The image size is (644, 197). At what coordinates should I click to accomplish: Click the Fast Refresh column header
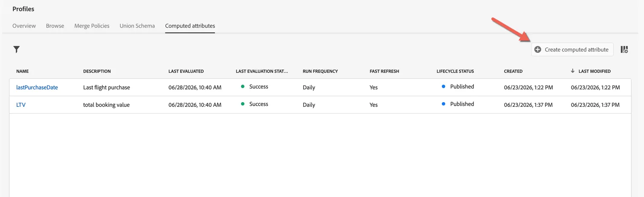point(384,71)
